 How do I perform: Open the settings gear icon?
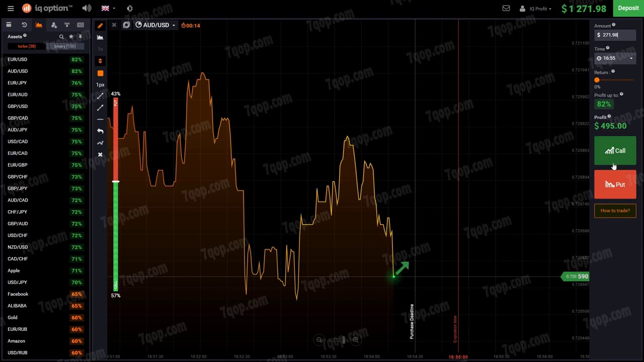(x=130, y=9)
